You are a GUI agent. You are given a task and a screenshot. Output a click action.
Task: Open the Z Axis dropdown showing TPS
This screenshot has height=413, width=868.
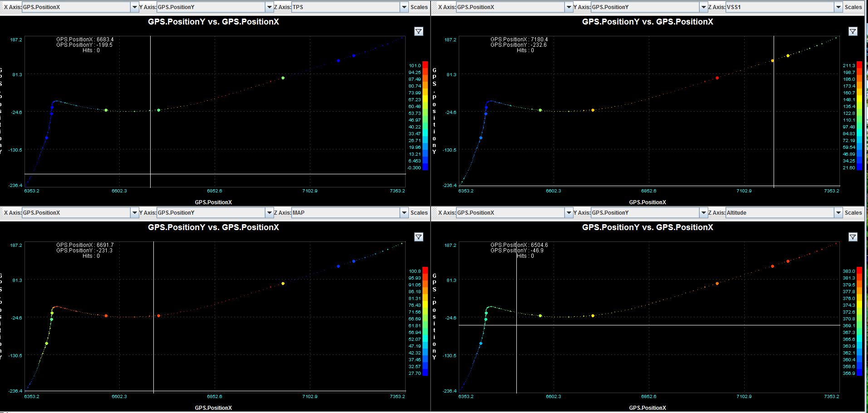(x=404, y=7)
